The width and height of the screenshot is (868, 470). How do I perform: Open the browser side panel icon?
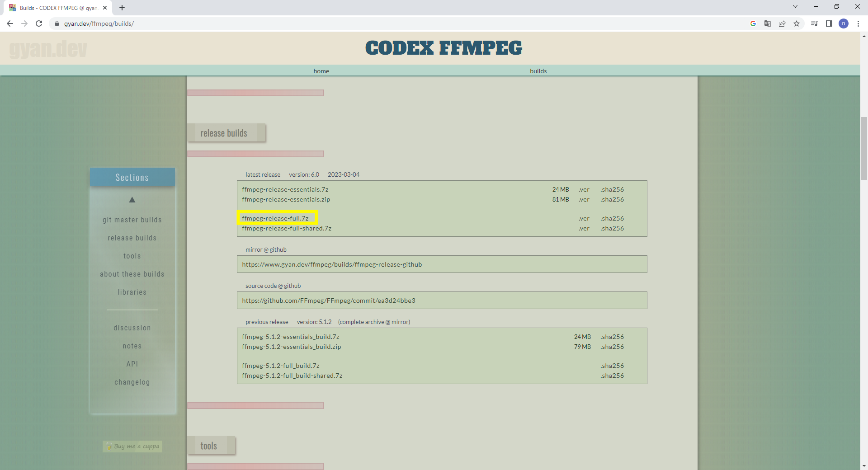tap(829, 23)
